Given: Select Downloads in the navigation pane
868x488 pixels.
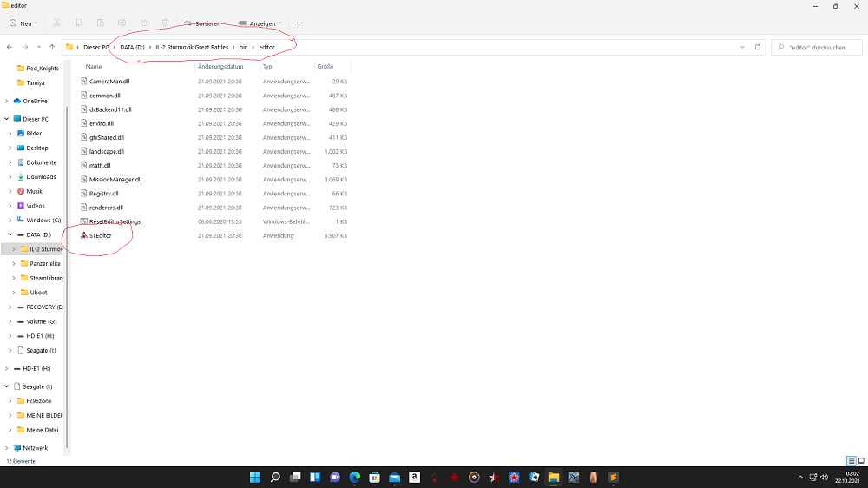Looking at the screenshot, I should click(x=41, y=176).
